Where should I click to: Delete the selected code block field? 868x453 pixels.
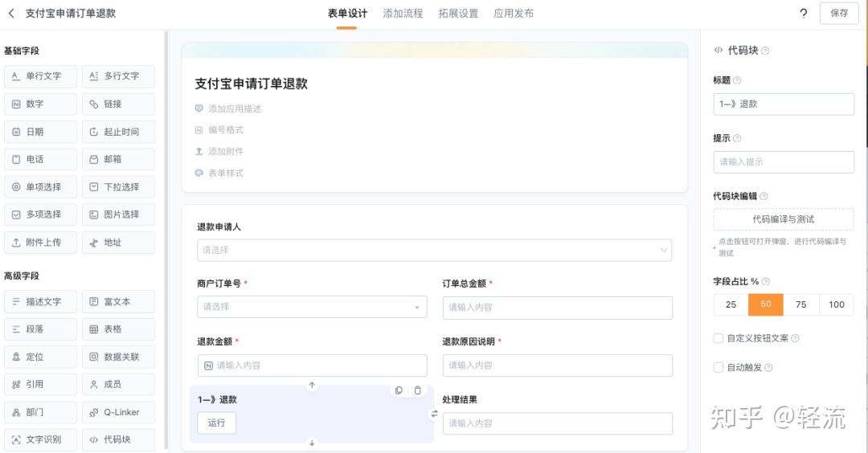coord(417,390)
